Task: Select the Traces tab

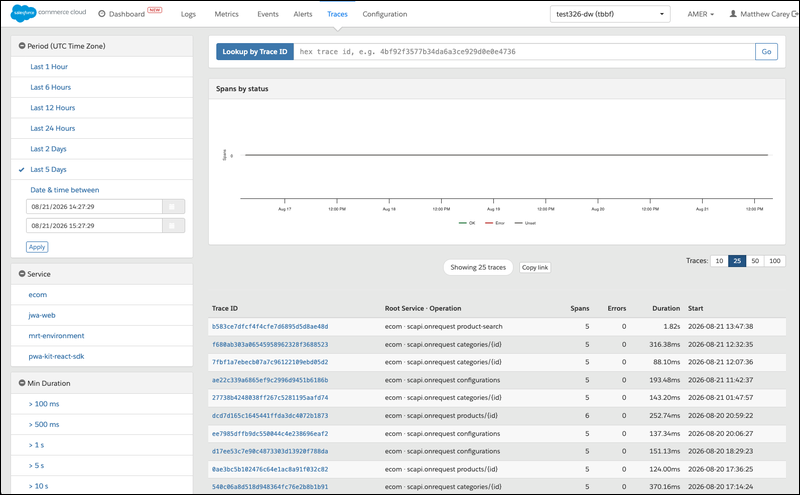Action: tap(337, 14)
